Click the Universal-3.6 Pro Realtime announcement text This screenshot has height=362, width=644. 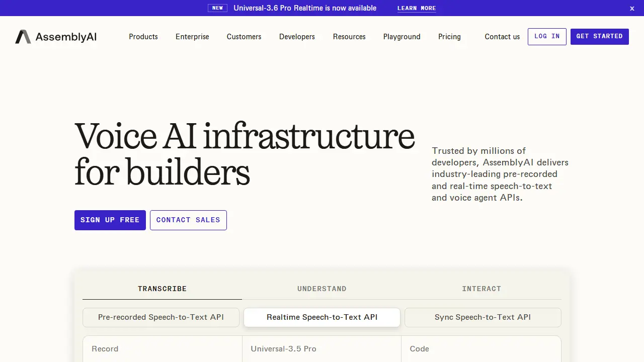point(305,8)
